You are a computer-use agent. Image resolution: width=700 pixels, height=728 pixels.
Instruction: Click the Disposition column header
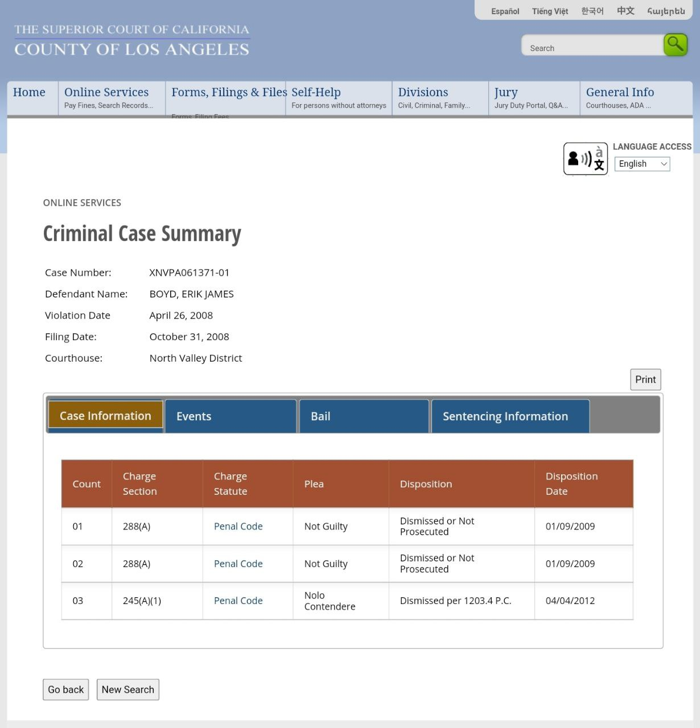(462, 484)
